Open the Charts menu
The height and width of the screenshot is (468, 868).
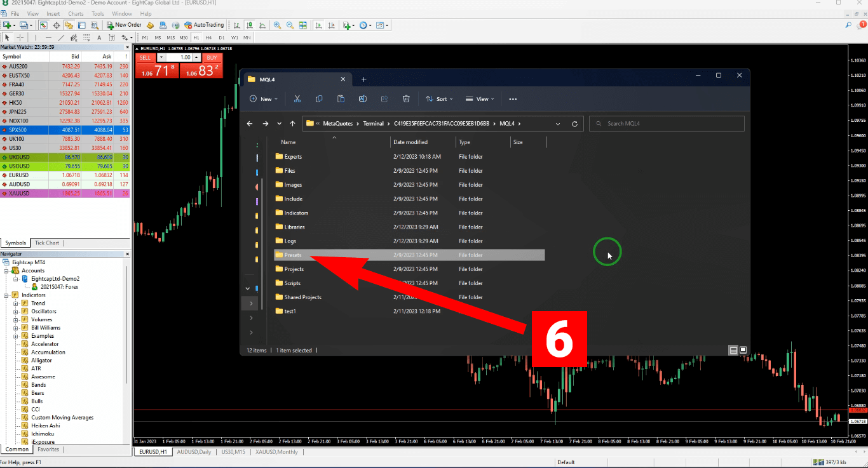[x=76, y=14]
